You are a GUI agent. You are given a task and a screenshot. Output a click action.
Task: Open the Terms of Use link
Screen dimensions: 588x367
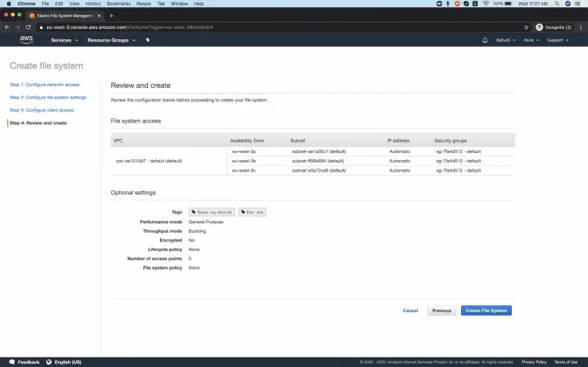pyautogui.click(x=566, y=362)
